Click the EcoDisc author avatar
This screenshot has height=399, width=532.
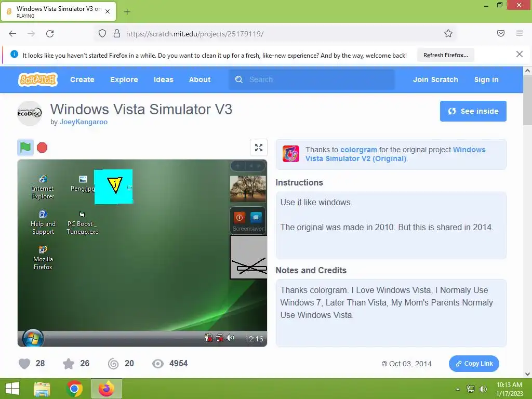[x=30, y=113]
